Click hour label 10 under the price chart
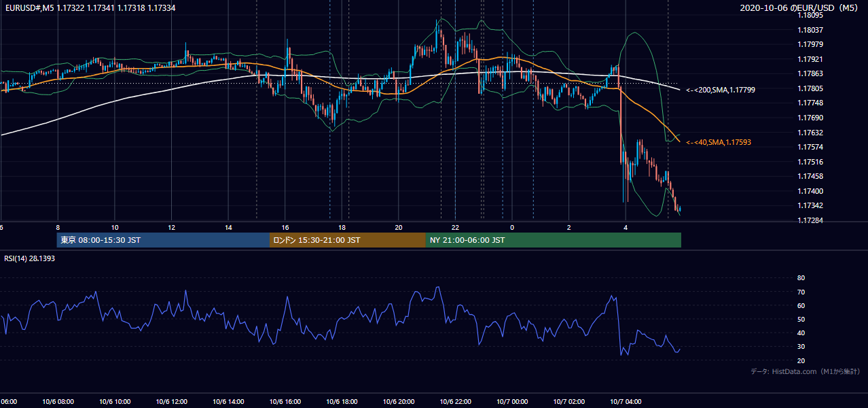 [x=115, y=227]
